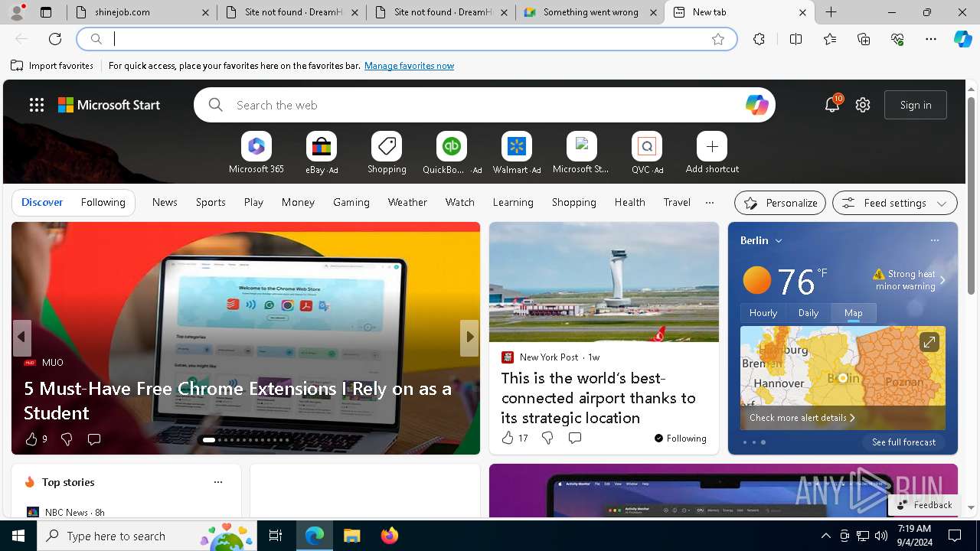Comment on the MUO Chrome Extensions article
The width and height of the screenshot is (980, 551).
(x=94, y=439)
